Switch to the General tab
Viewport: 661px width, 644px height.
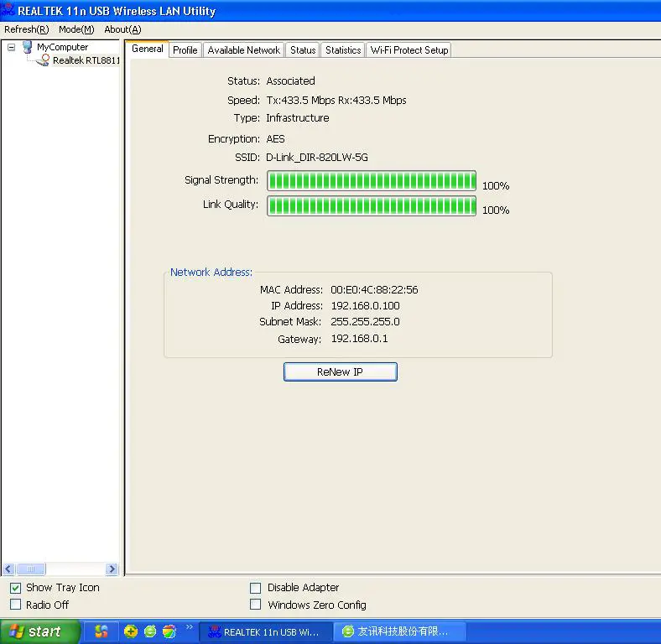147,49
